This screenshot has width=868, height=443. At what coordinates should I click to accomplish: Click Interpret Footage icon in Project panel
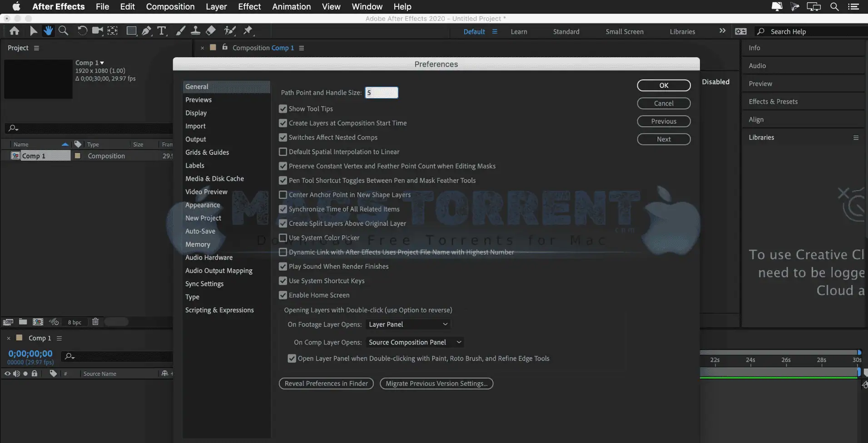tap(8, 322)
